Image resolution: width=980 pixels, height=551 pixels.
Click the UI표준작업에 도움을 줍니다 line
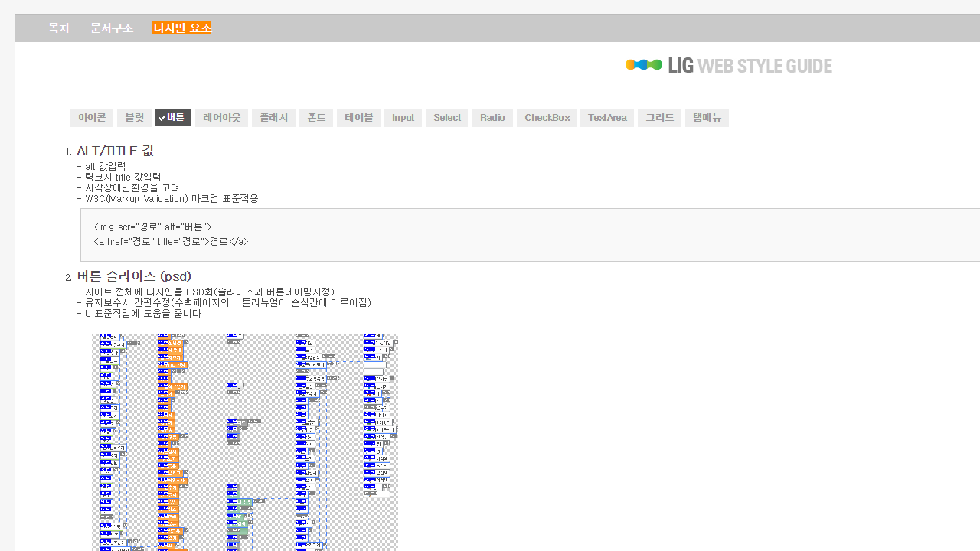(x=139, y=313)
